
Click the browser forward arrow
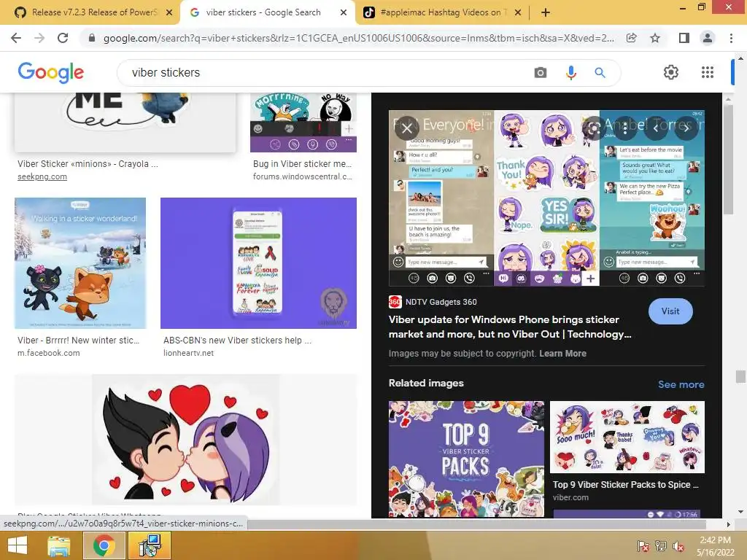[39, 38]
